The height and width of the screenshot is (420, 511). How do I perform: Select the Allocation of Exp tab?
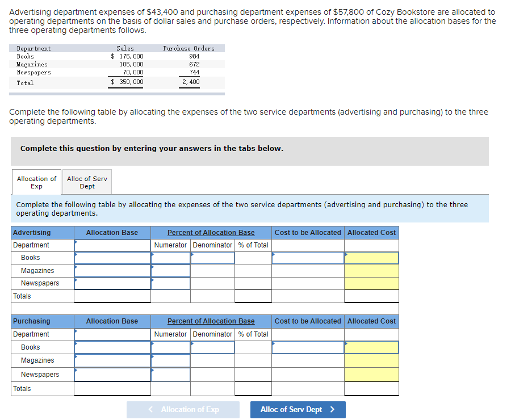click(36, 182)
